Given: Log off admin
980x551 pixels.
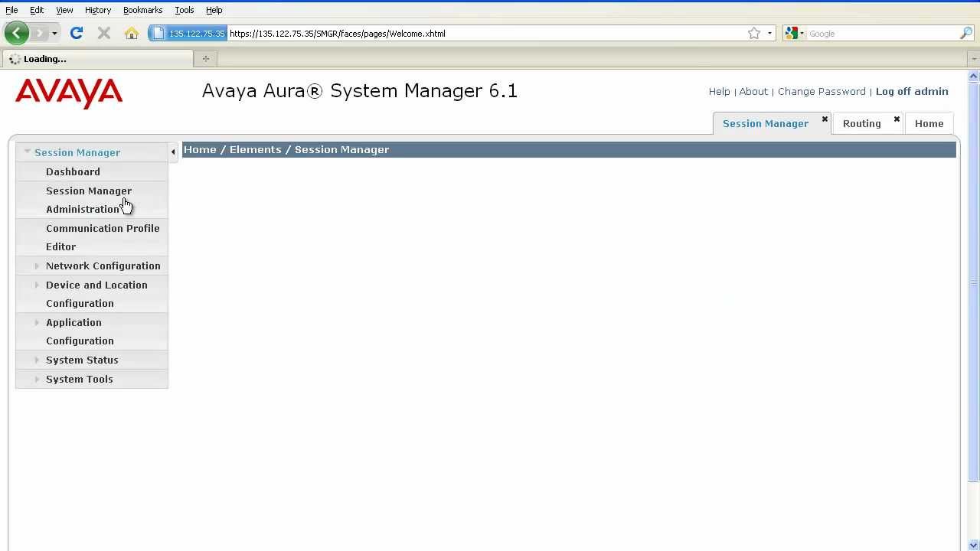Looking at the screenshot, I should (x=912, y=91).
